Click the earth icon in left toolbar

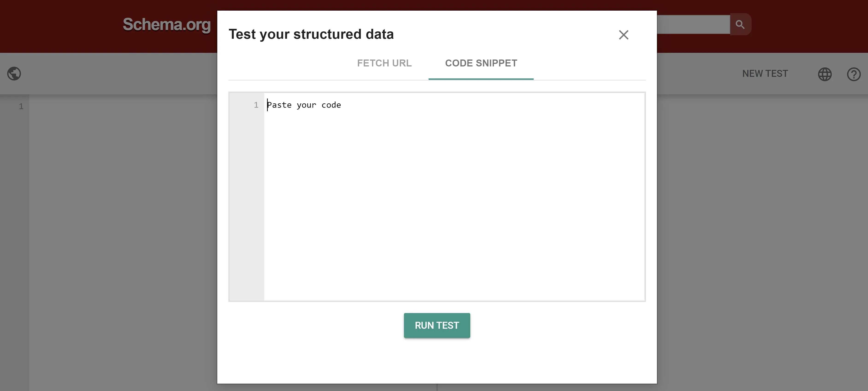point(14,74)
